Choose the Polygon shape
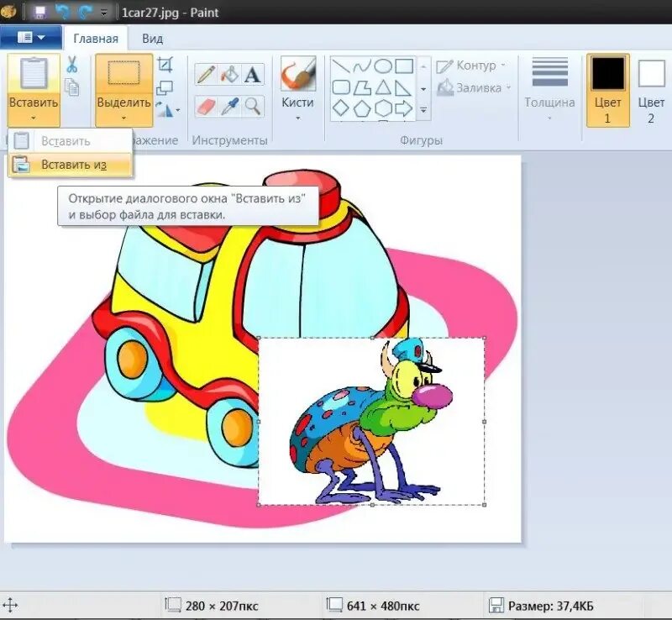The image size is (672, 620). click(362, 87)
